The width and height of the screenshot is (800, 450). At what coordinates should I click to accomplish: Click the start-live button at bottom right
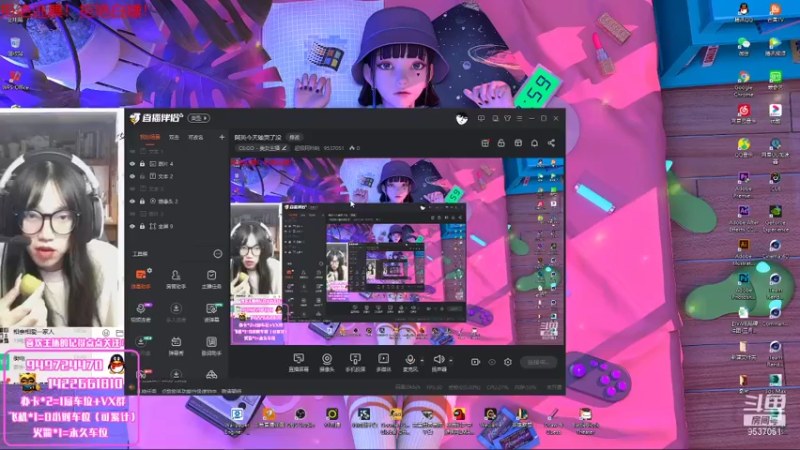[x=538, y=362]
